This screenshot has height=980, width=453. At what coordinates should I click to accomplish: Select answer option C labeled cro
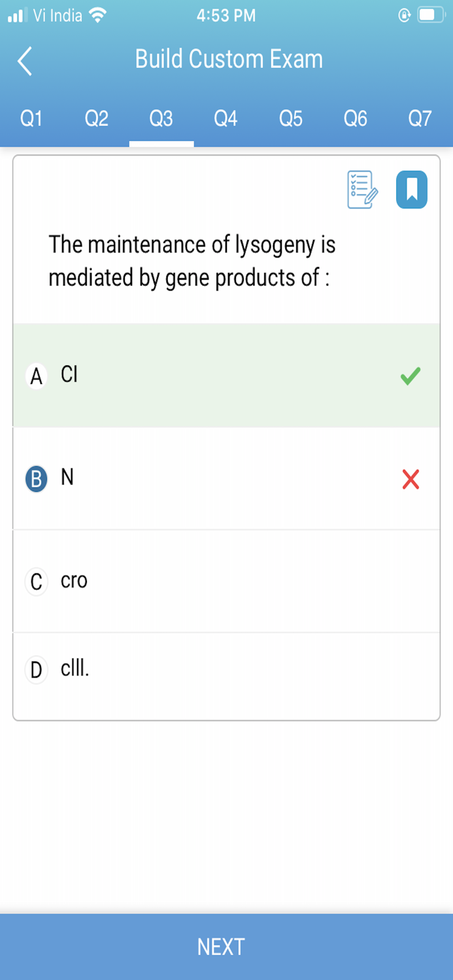196,580
